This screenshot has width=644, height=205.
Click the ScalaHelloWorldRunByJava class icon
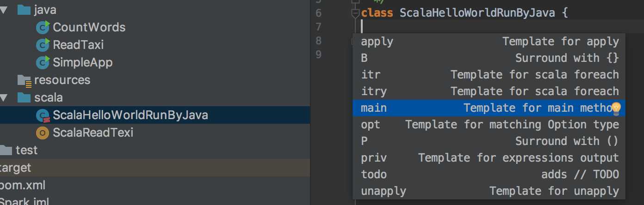pyautogui.click(x=43, y=115)
